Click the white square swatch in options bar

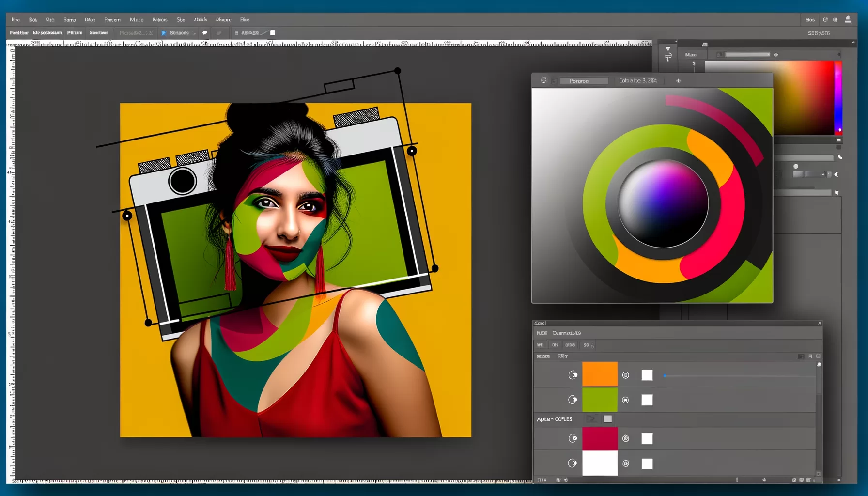[273, 33]
